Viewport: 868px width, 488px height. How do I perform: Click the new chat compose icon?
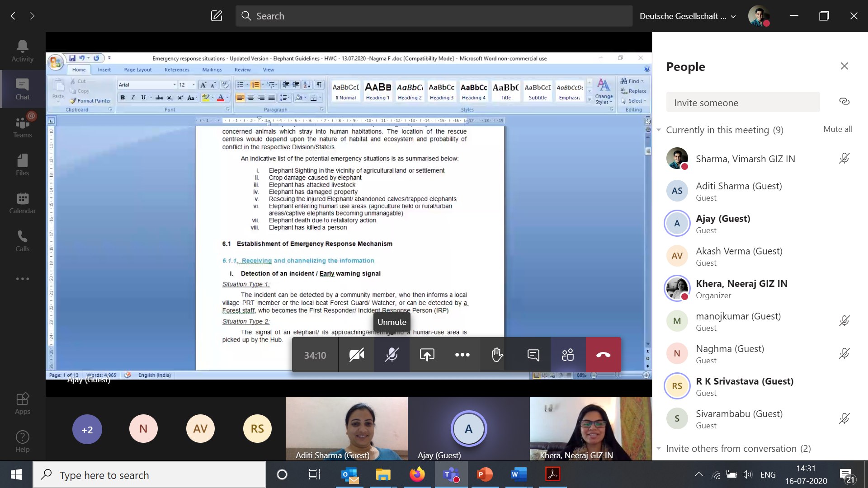217,16
